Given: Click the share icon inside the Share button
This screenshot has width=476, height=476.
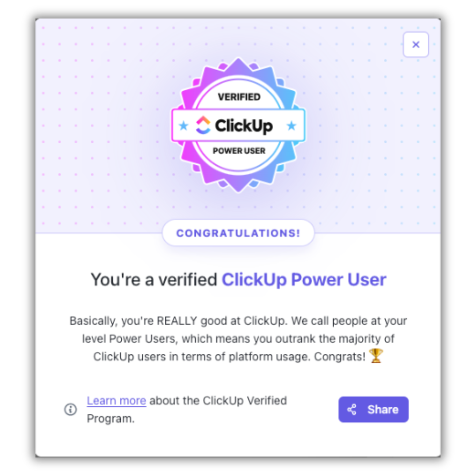Looking at the screenshot, I should coord(352,409).
